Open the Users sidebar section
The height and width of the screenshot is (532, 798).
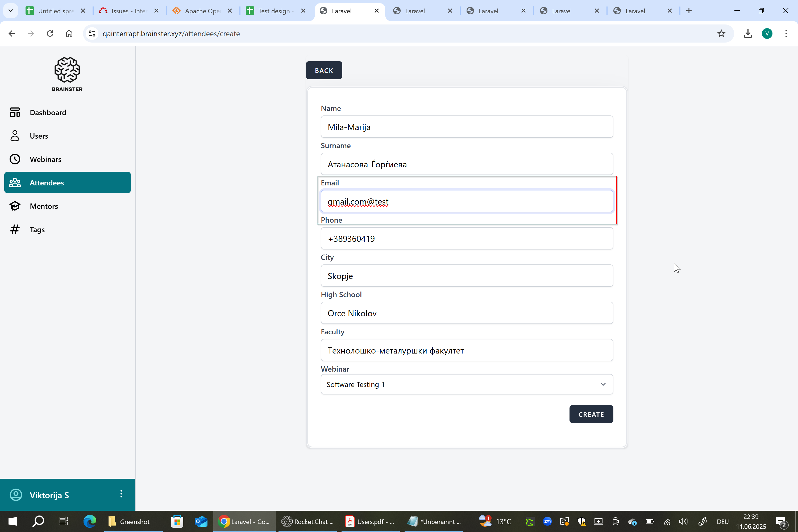pos(39,136)
